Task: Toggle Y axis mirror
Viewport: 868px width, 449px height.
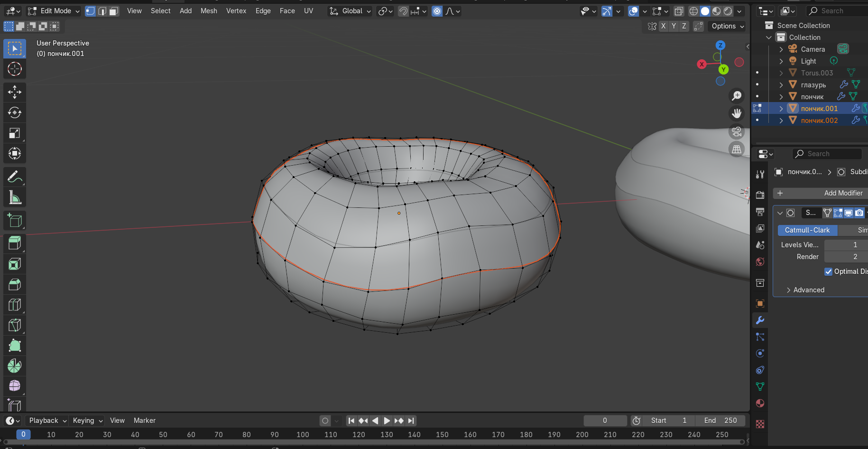Action: pos(674,26)
